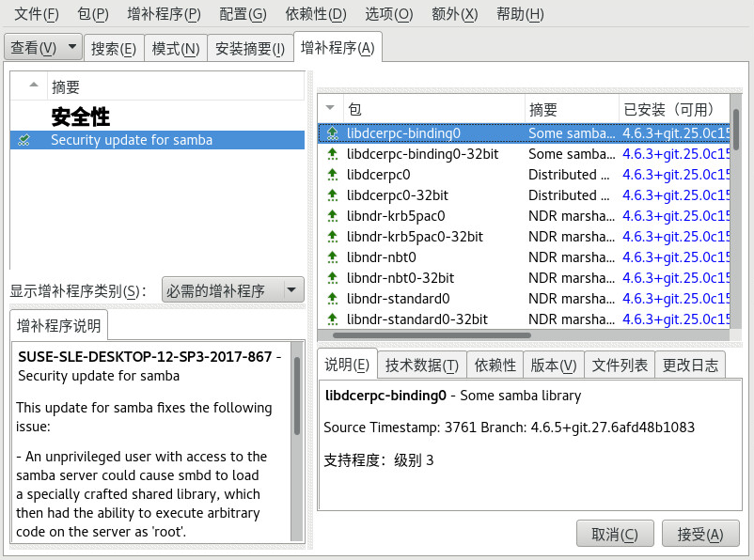Click sort arrow in package list header

(330, 108)
